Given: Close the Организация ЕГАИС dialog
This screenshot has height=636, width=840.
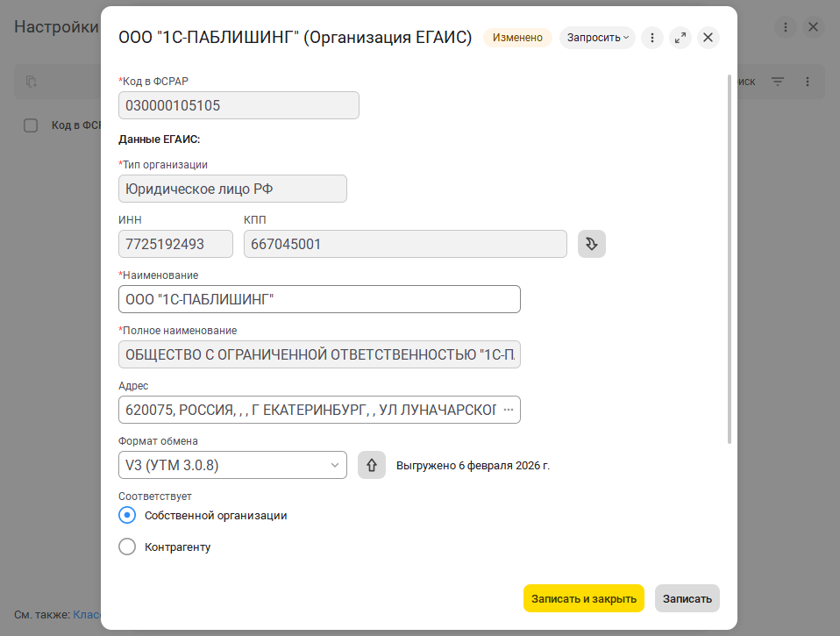Looking at the screenshot, I should point(708,38).
